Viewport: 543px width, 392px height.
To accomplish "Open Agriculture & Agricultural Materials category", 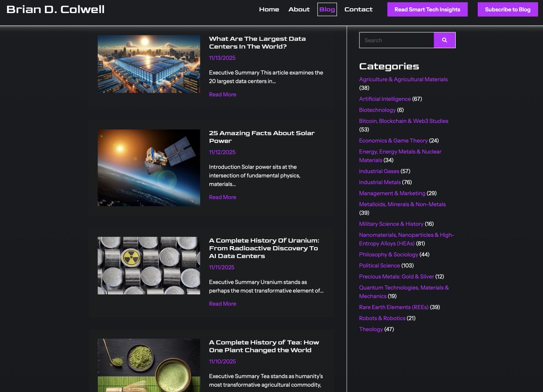I will click(x=403, y=79).
